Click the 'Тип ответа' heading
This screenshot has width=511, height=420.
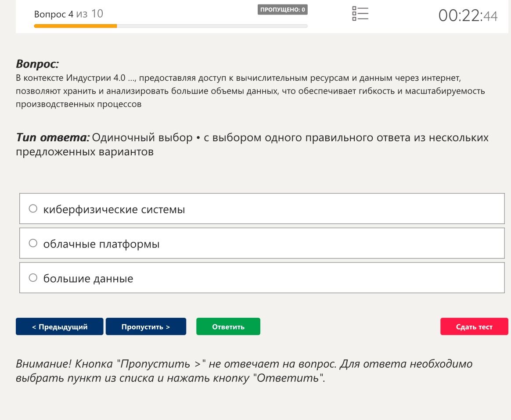[53, 137]
